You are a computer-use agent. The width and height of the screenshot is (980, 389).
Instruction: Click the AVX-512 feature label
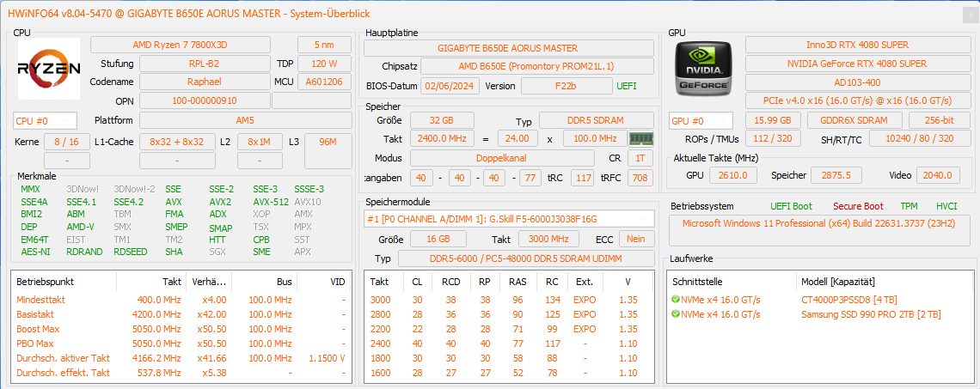[x=271, y=202]
